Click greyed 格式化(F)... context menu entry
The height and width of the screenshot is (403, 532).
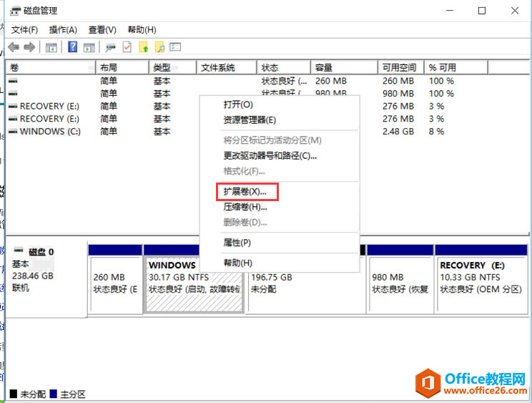tap(244, 171)
